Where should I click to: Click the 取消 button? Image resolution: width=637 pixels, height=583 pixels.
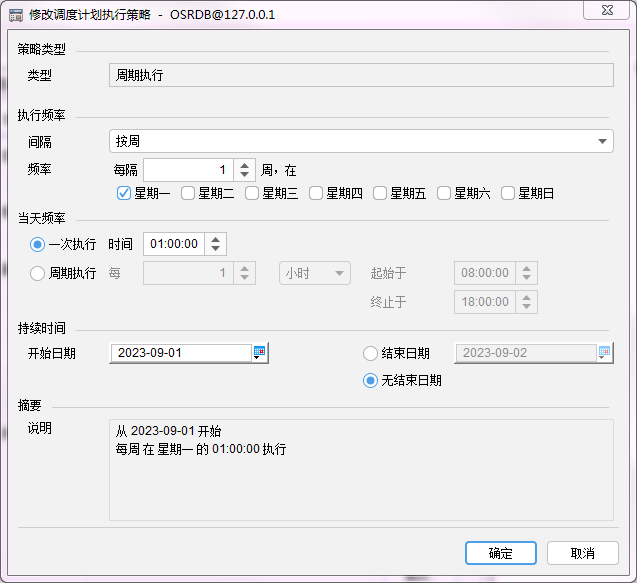click(583, 553)
